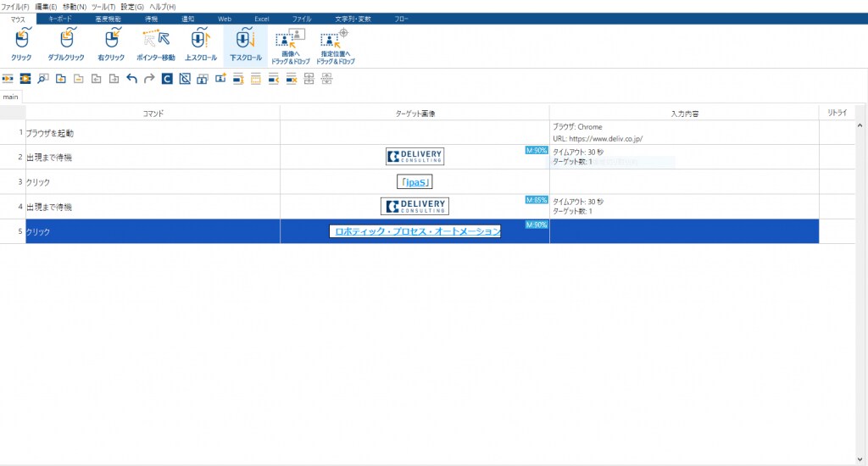Click the undo arrow in toolbar
The width and height of the screenshot is (868, 466).
coord(131,79)
